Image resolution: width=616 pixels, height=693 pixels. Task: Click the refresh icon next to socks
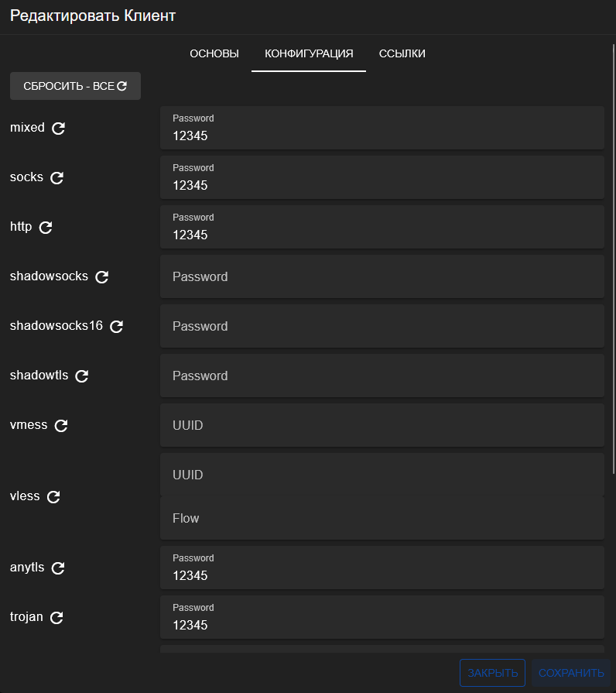pos(56,178)
